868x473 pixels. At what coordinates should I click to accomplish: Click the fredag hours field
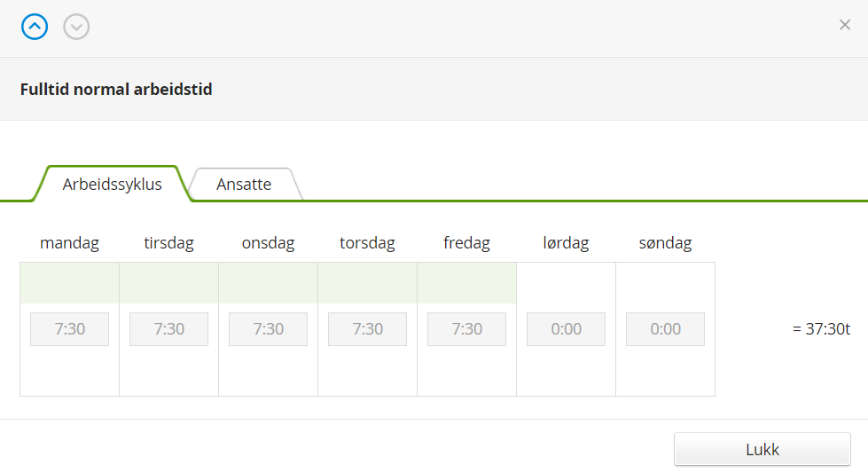pos(466,329)
